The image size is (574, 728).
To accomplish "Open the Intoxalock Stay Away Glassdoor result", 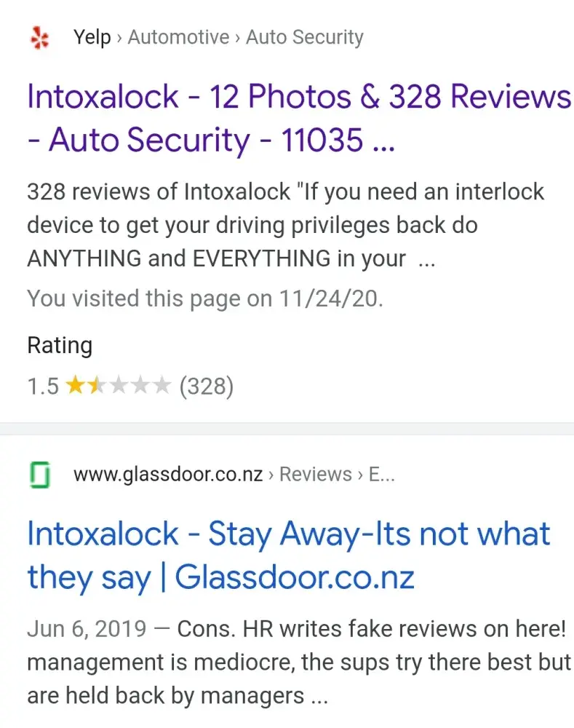I will (x=288, y=555).
